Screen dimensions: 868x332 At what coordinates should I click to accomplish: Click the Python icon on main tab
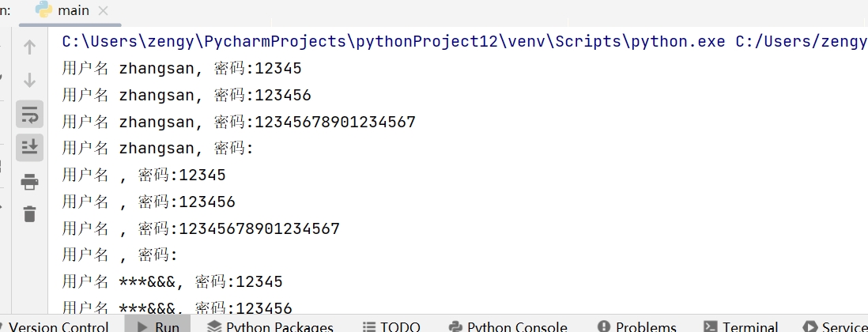coord(44,11)
